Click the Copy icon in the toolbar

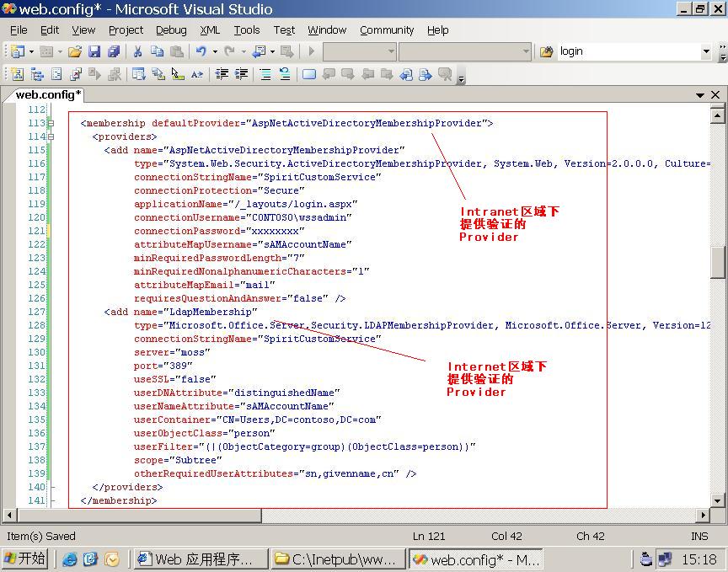[157, 51]
